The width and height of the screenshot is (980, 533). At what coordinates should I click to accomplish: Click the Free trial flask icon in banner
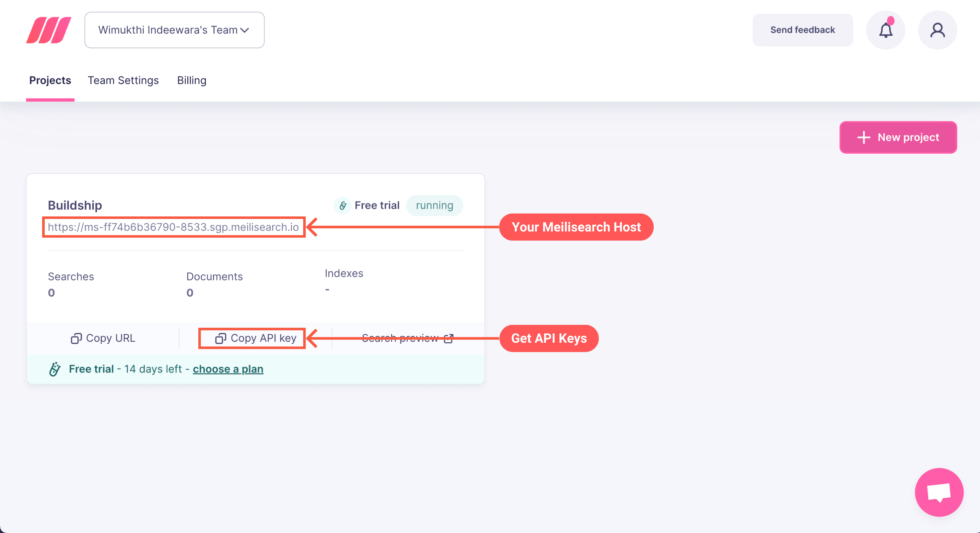click(x=55, y=369)
